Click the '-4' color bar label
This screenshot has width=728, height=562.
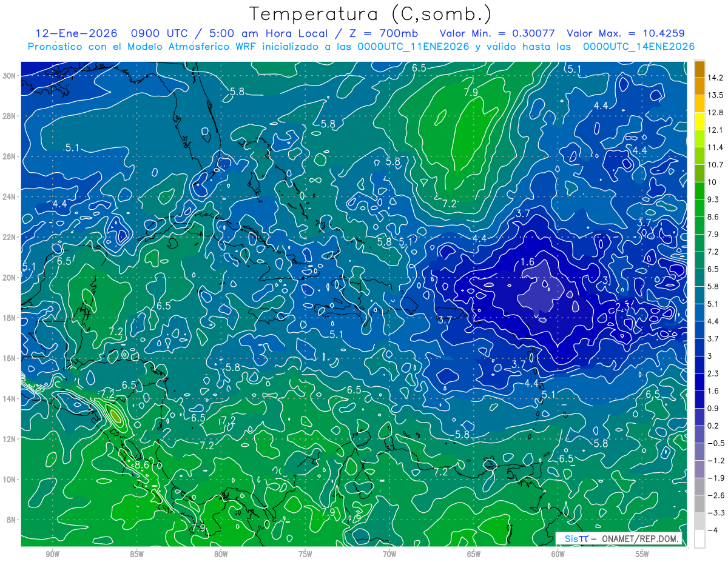click(713, 530)
